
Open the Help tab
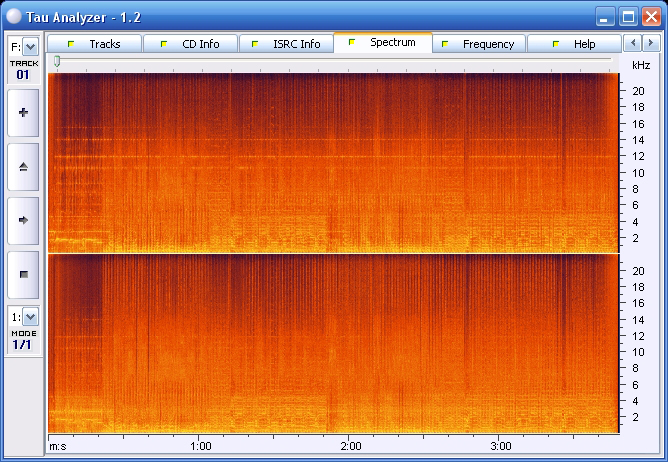[x=574, y=44]
